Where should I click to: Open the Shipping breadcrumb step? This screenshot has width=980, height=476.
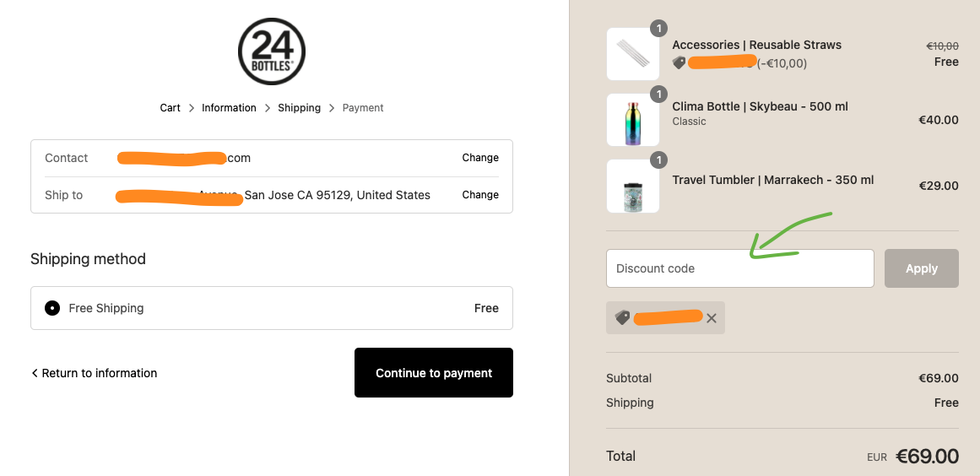[x=299, y=108]
